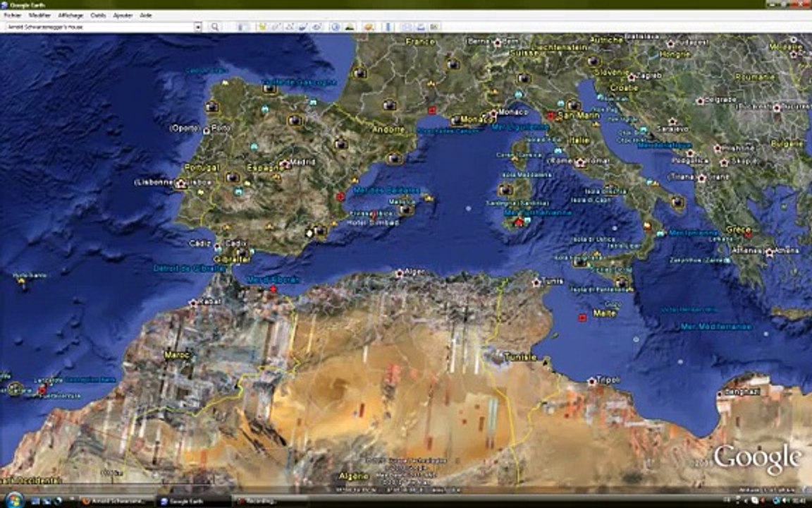Select the ruler measuring tool
The height and width of the screenshot is (508, 812).
[x=388, y=27]
